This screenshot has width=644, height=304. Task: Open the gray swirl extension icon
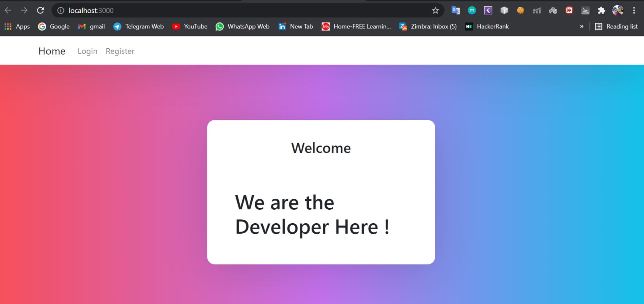tap(553, 10)
